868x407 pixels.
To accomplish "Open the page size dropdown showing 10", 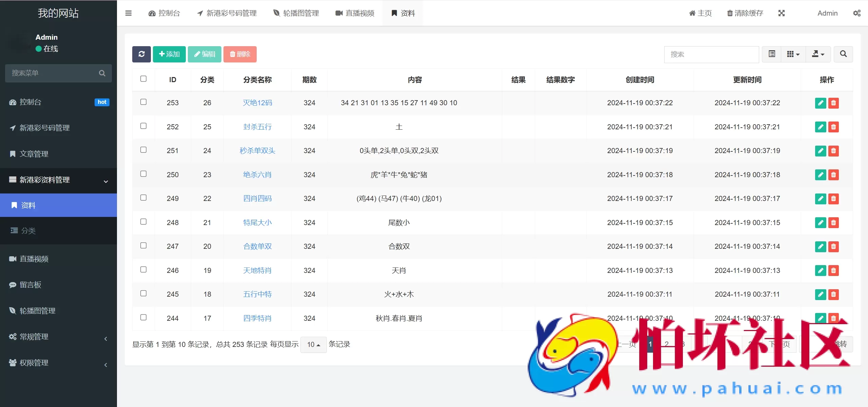I will (x=313, y=344).
